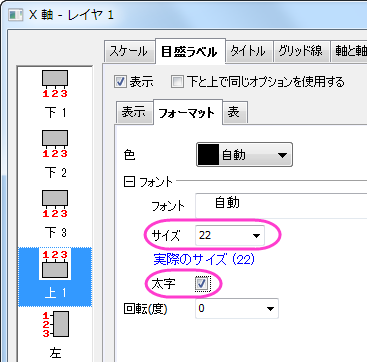This screenshot has width=367, height=362.
Task: Open the フォーマット sub-tab
Action: [x=187, y=113]
